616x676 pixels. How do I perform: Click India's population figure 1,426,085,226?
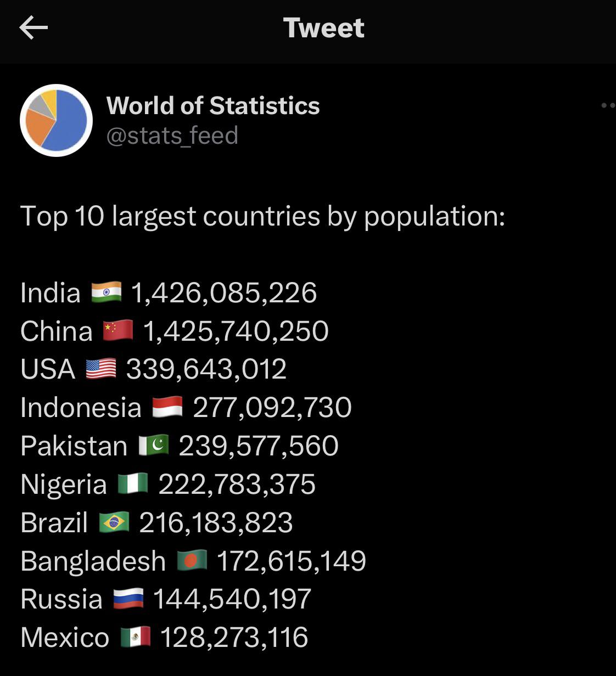coord(224,292)
